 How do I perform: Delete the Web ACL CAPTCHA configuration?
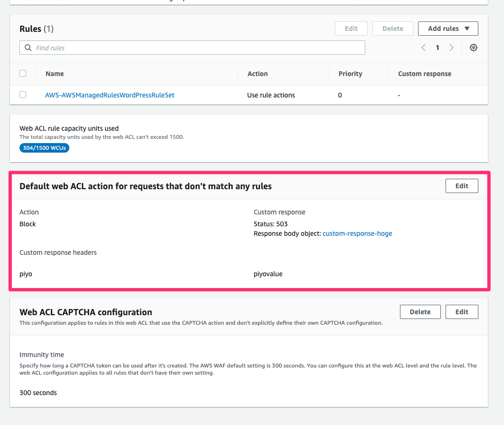420,312
